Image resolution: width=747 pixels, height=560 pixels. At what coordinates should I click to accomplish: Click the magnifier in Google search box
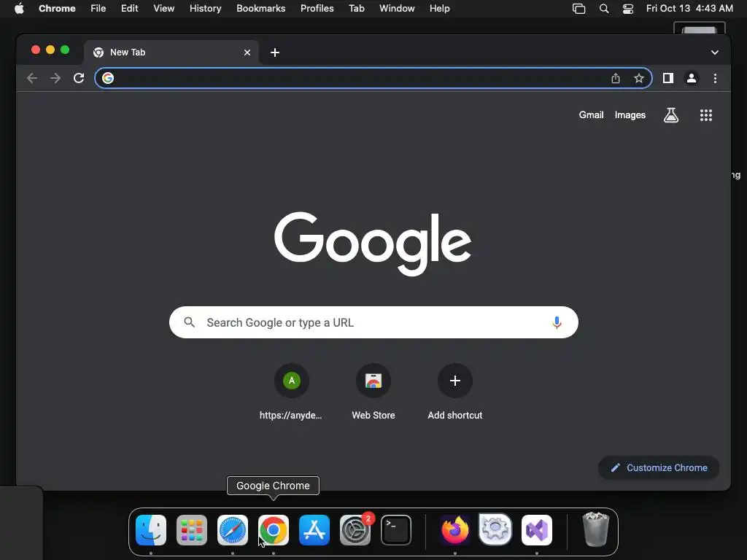click(189, 322)
